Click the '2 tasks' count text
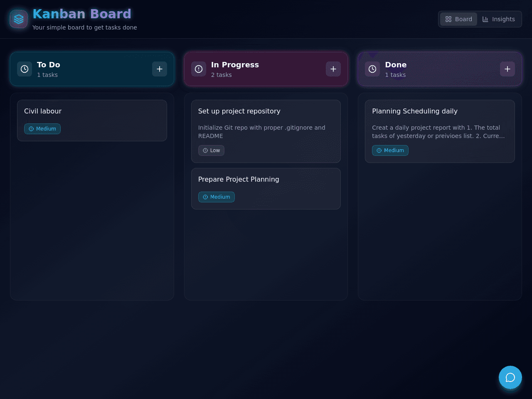The width and height of the screenshot is (532, 399). (221, 75)
